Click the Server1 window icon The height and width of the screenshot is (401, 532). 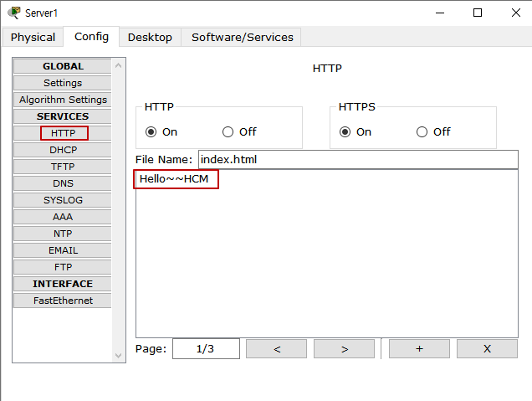(x=14, y=13)
